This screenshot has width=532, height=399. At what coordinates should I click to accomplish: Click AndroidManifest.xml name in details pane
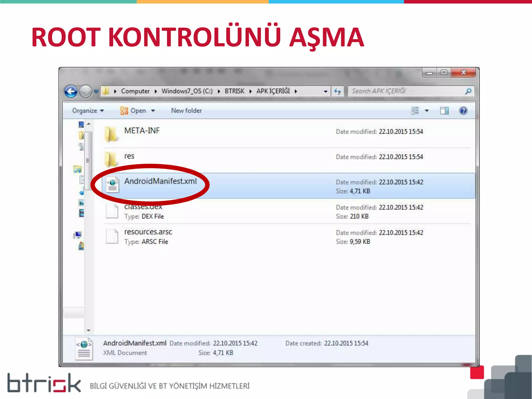tap(135, 343)
